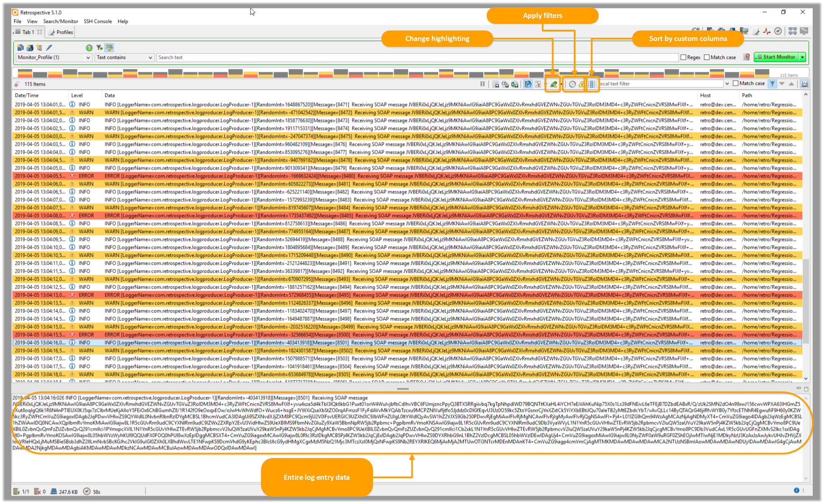Click the grid custom columns icon
This screenshot has height=504, width=824.
click(592, 84)
